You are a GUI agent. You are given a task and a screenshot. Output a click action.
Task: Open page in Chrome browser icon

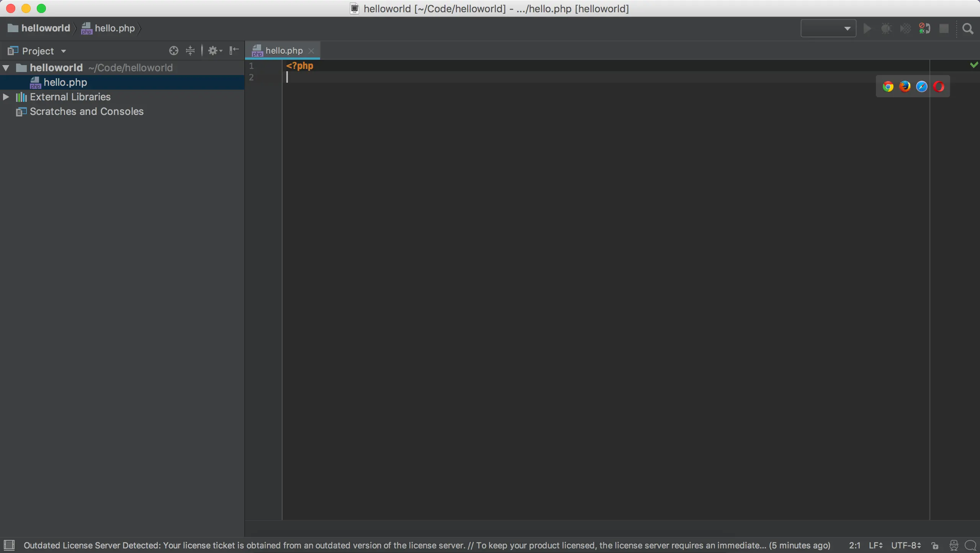point(888,87)
